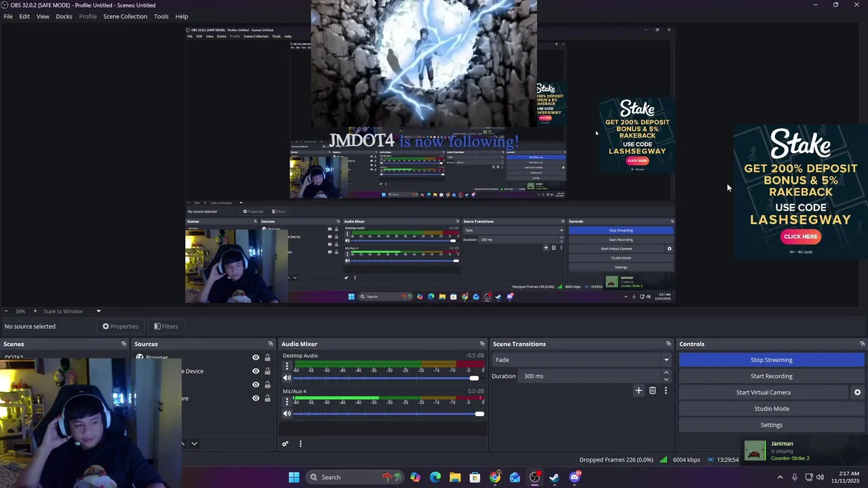
Task: Decrease transition Duration with down arrow
Action: pos(666,380)
